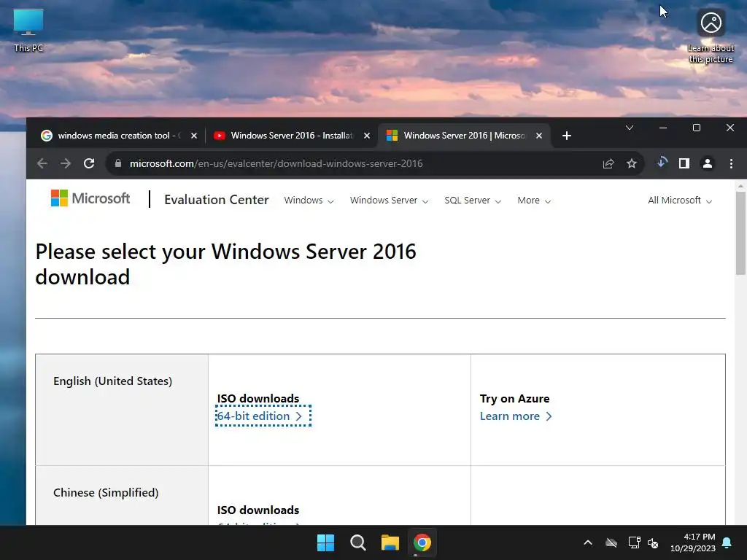Open the Windows Start menu
Screen dimensions: 747x560
(326, 542)
